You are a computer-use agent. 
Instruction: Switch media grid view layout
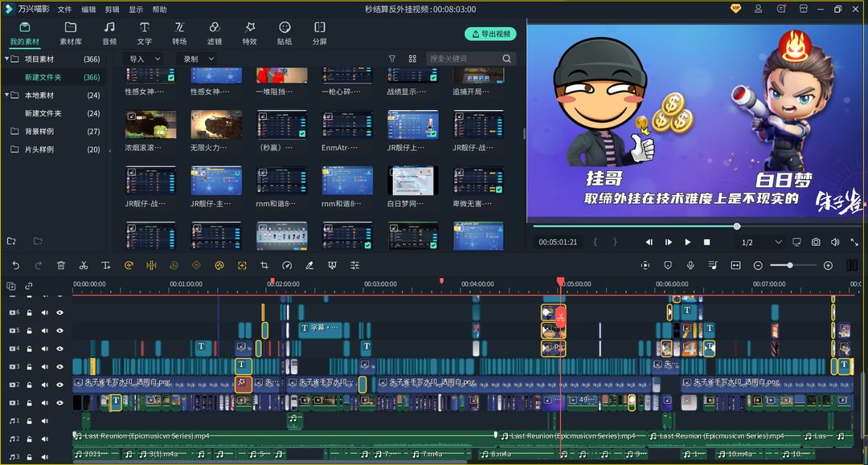pyautogui.click(x=412, y=59)
